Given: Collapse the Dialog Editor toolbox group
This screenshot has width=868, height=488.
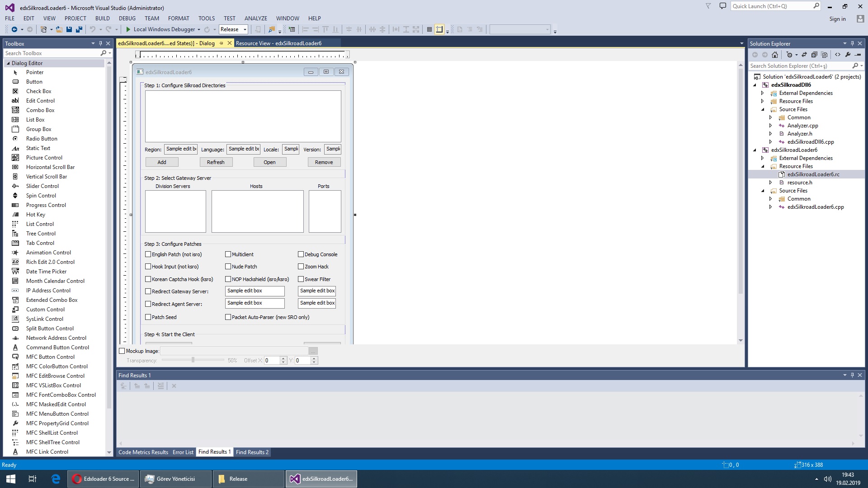Looking at the screenshot, I should click(x=8, y=63).
